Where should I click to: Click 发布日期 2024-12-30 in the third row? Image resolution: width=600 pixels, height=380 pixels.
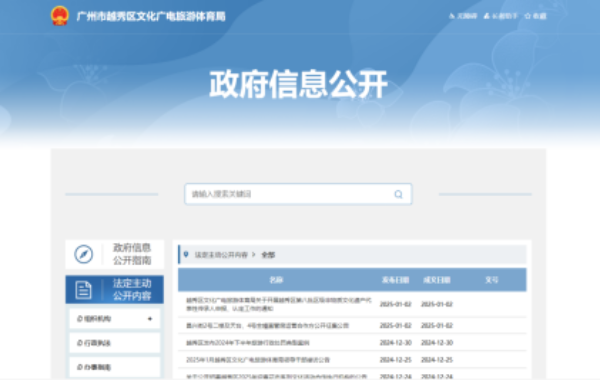[395, 343]
